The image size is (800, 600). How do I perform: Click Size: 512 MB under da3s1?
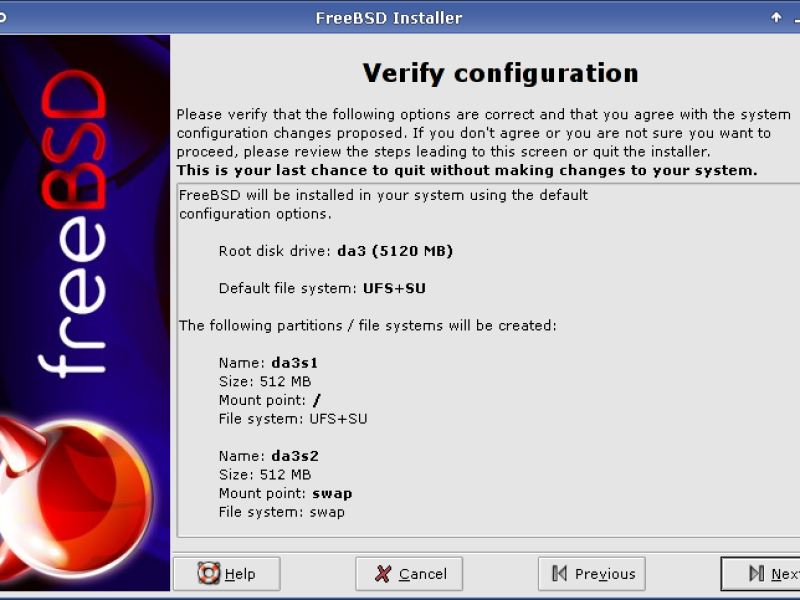(x=265, y=382)
